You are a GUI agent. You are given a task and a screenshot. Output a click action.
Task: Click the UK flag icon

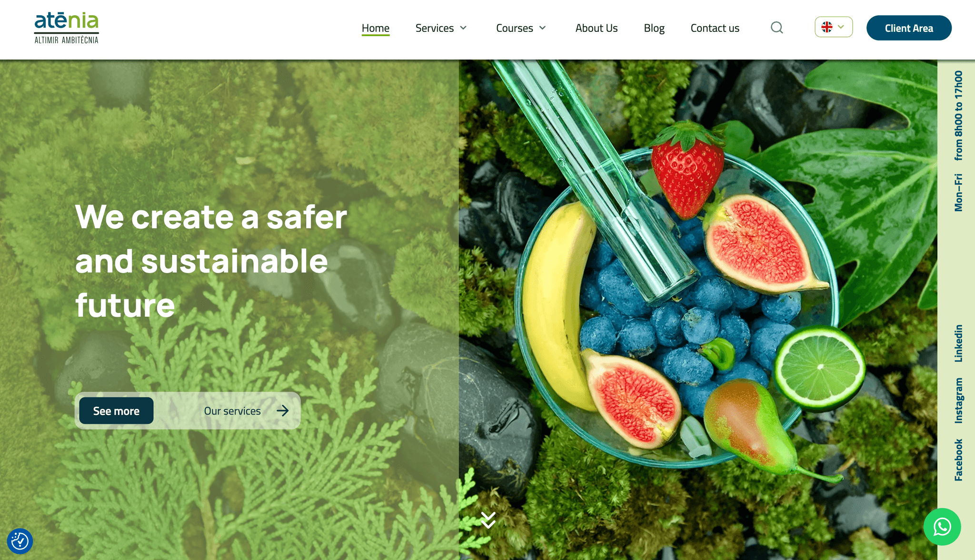tap(827, 27)
